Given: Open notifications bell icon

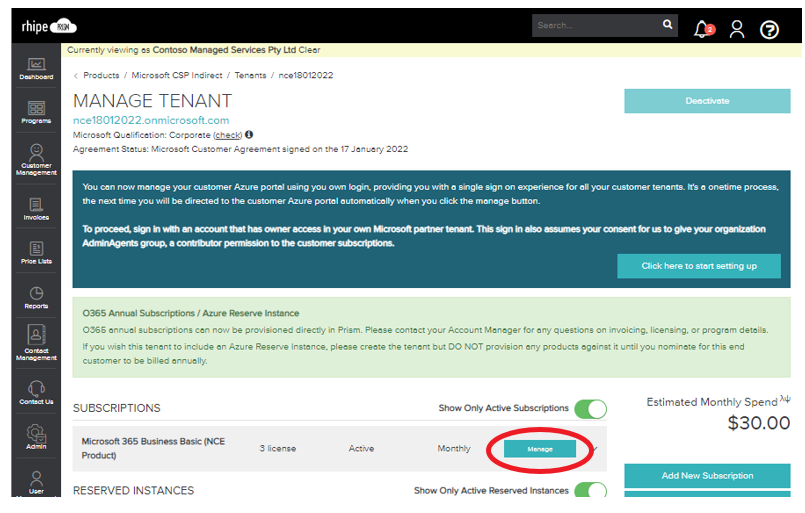Looking at the screenshot, I should point(703,29).
